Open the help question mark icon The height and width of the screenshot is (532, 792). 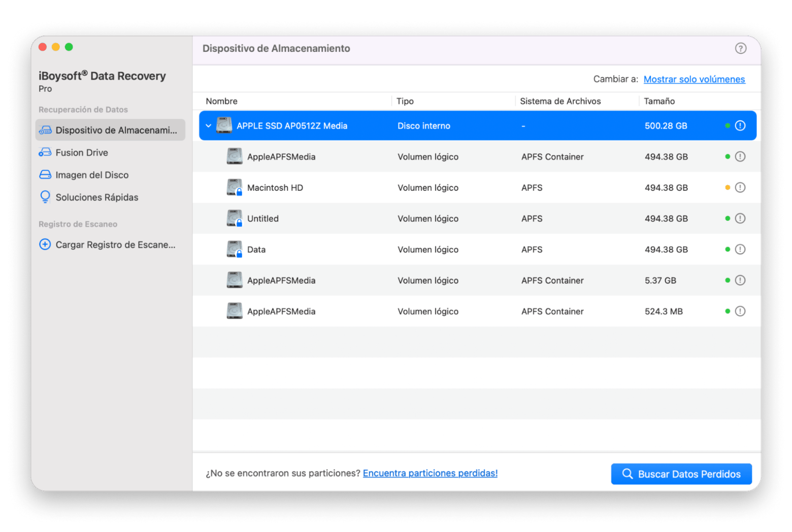pyautogui.click(x=740, y=48)
